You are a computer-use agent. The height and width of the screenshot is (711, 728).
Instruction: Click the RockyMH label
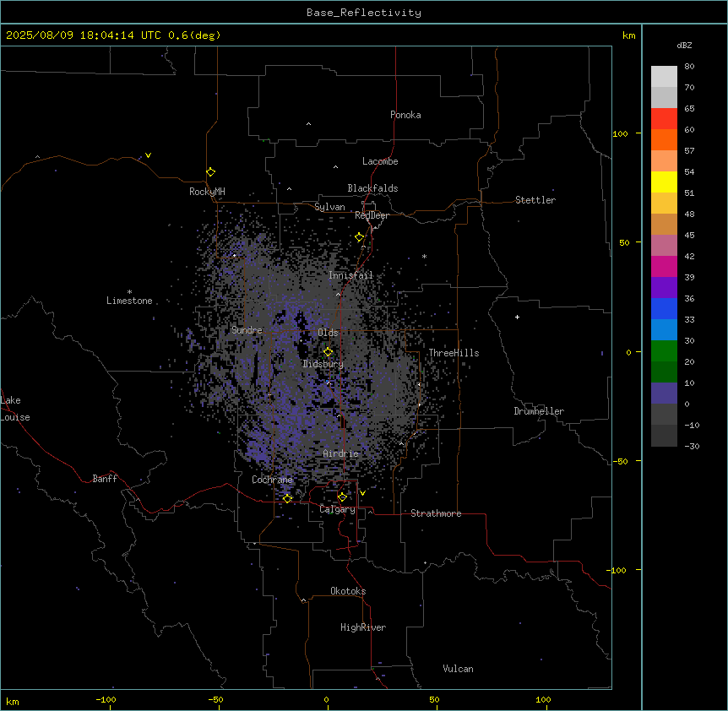tap(207, 192)
